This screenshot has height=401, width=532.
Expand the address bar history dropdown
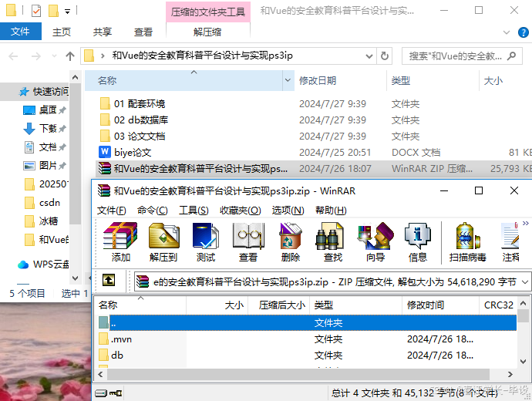pos(369,56)
